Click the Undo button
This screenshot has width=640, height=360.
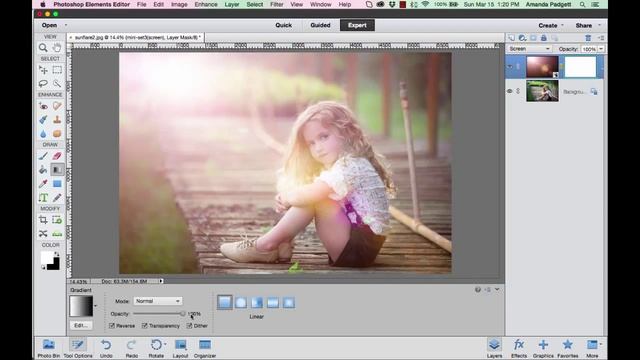pos(106,349)
